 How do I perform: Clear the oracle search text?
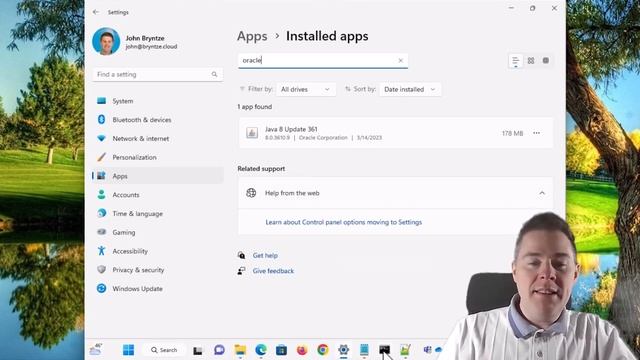[x=400, y=60]
